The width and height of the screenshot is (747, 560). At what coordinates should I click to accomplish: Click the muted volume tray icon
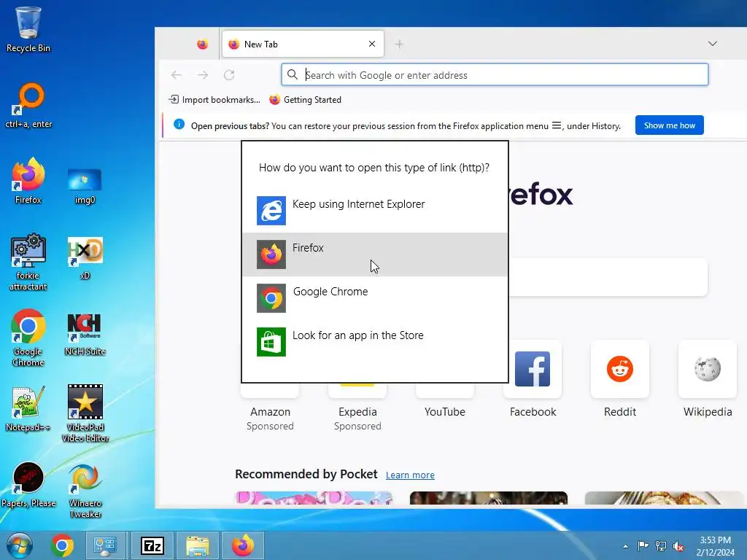[x=678, y=546]
